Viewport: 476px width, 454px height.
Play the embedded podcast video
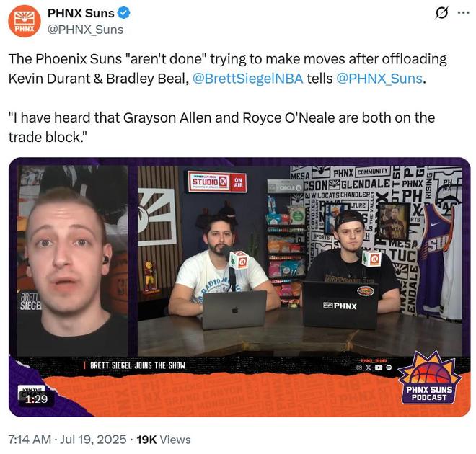coord(239,287)
